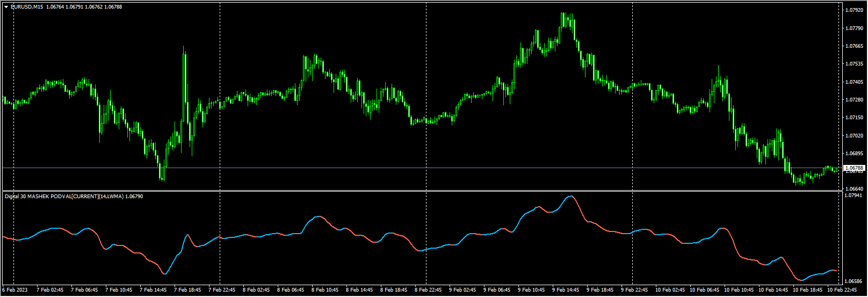868x297 pixels.
Task: Click the 8 Feb 10:45 time axis label
Action: 325,290
